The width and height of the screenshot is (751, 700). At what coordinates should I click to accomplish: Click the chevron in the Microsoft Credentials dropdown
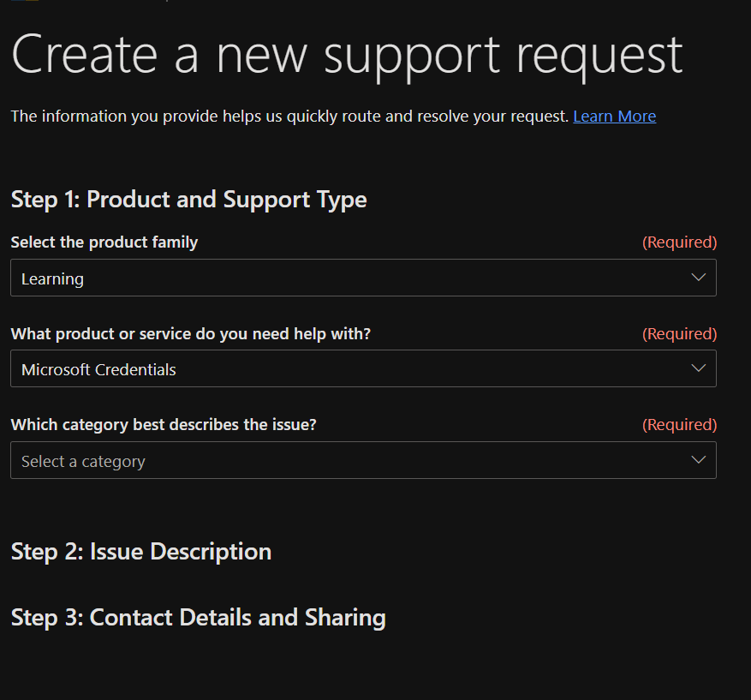tap(698, 368)
